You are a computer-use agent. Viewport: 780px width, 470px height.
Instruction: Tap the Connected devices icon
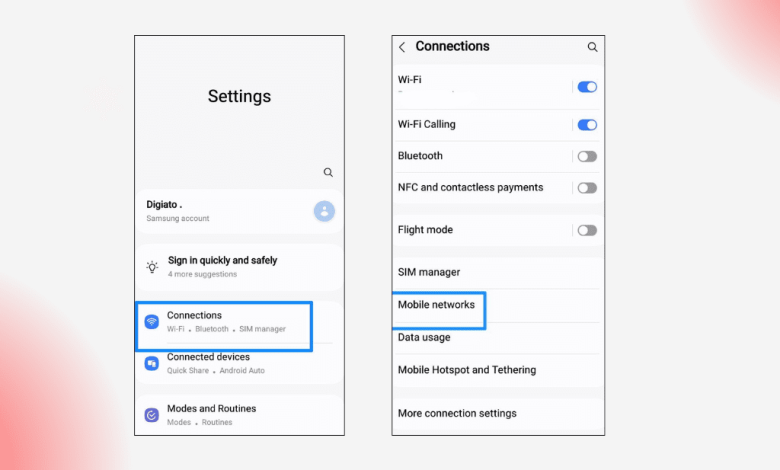[152, 363]
